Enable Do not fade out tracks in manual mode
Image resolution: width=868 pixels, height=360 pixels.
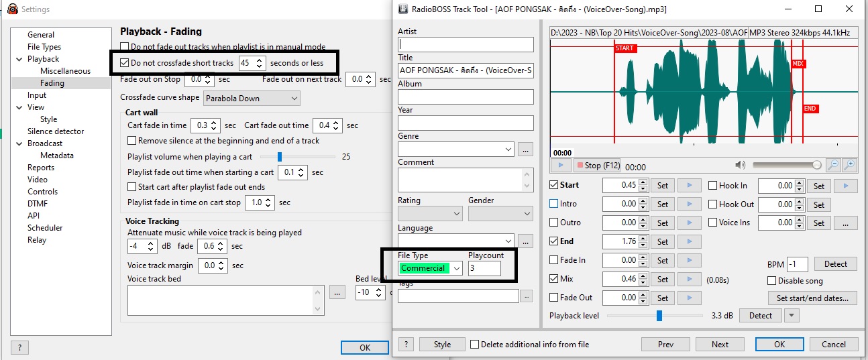click(x=124, y=47)
